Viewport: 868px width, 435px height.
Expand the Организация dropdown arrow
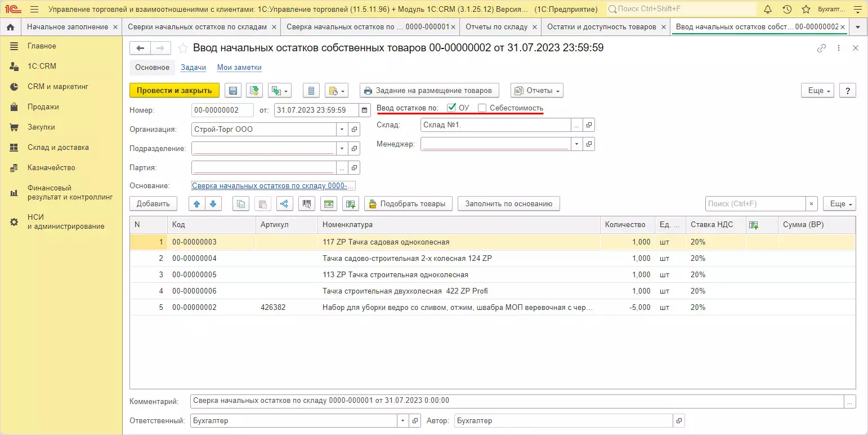[342, 130]
